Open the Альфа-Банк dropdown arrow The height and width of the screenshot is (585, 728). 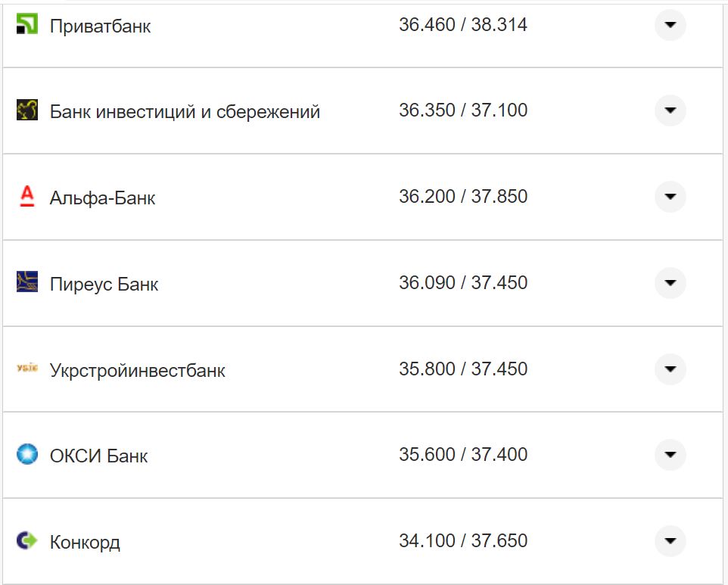[x=670, y=197]
